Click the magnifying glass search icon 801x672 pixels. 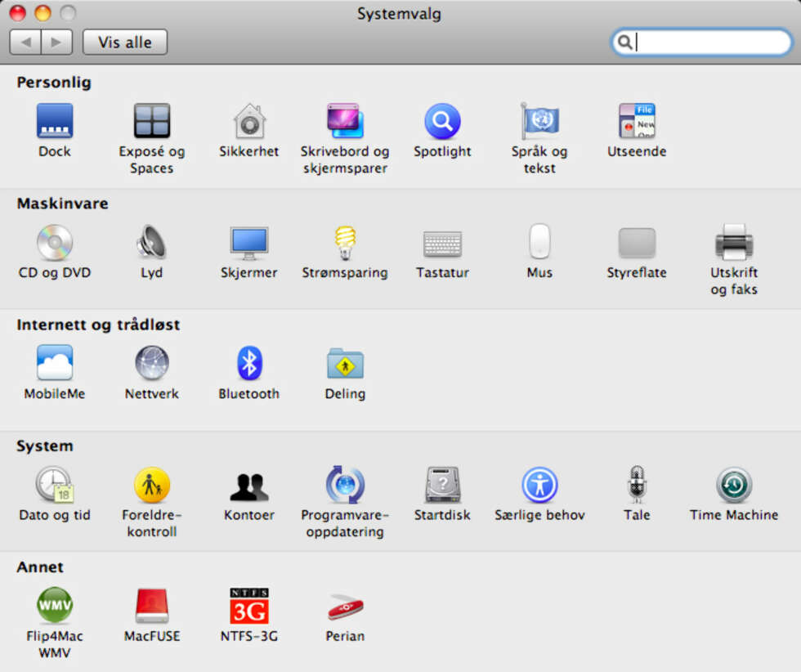coord(624,42)
